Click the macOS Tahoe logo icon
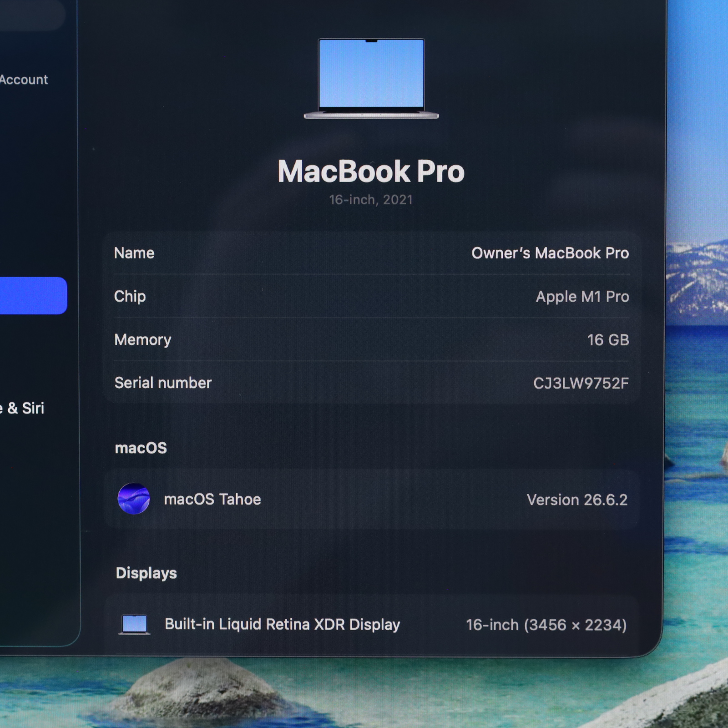 point(134,499)
